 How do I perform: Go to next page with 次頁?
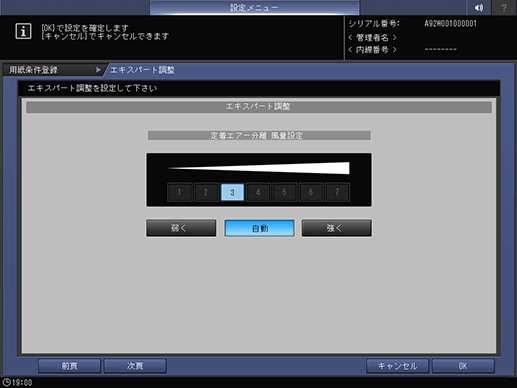point(135,366)
